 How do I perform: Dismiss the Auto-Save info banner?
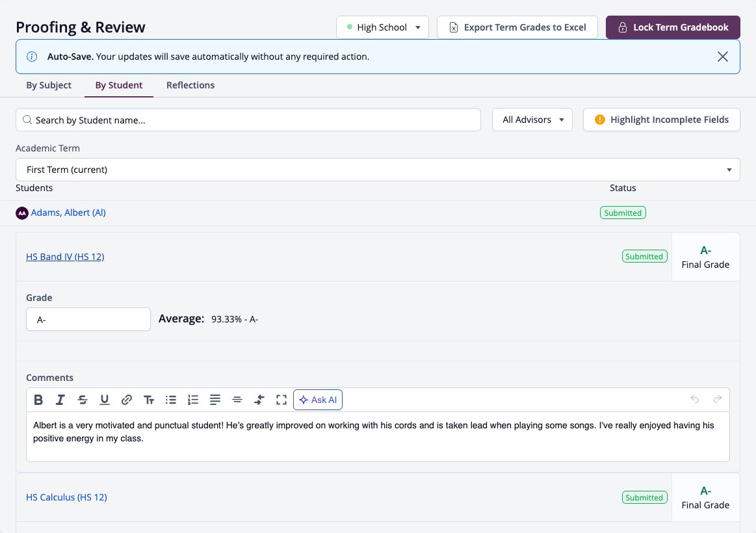722,57
